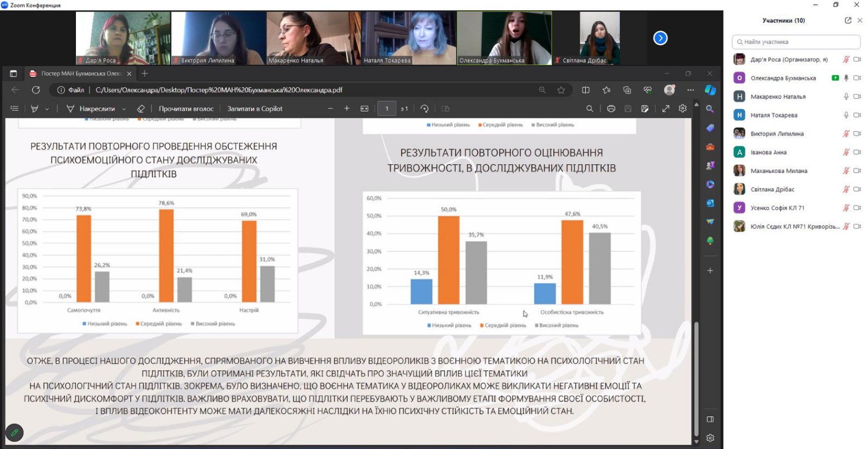Open Copilot sidebar icon

click(710, 90)
